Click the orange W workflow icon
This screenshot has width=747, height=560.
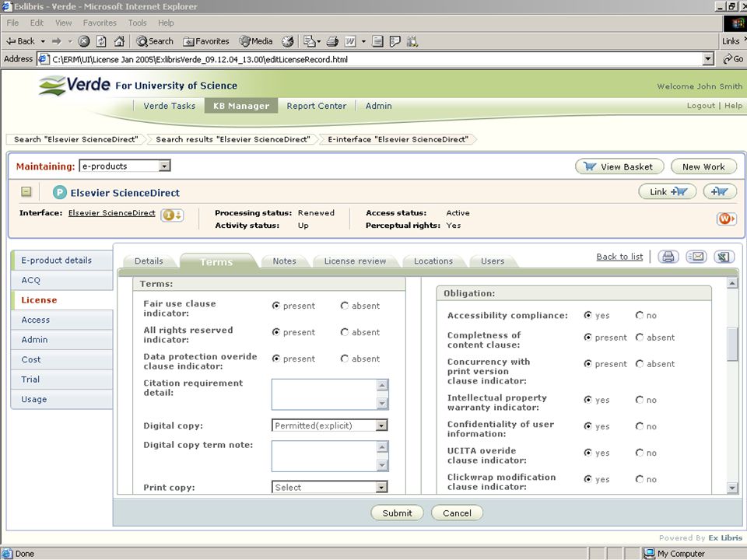click(726, 219)
